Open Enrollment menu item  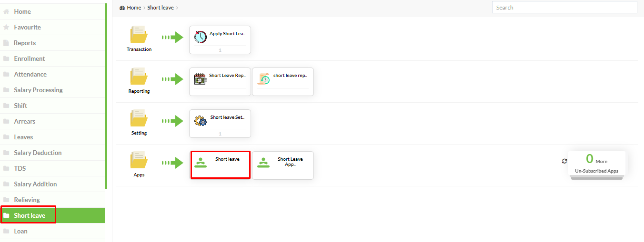(x=52, y=58)
